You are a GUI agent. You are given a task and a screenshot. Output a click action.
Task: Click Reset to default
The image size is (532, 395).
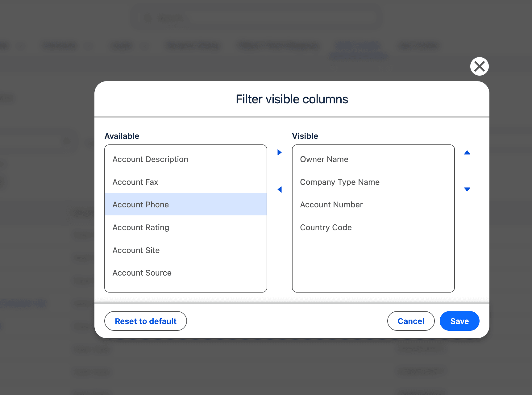[x=145, y=321]
